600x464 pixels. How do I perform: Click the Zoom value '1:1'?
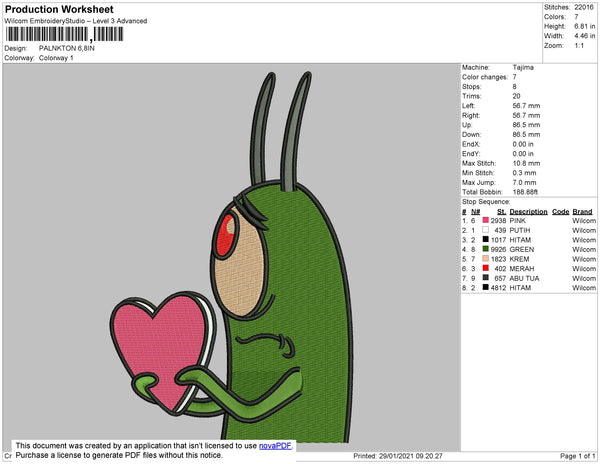[x=579, y=46]
